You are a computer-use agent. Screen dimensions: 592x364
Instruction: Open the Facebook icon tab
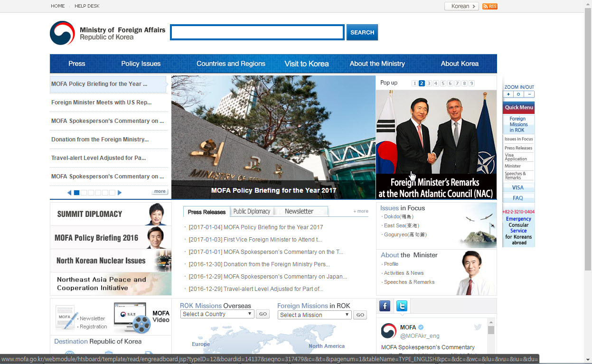click(385, 306)
